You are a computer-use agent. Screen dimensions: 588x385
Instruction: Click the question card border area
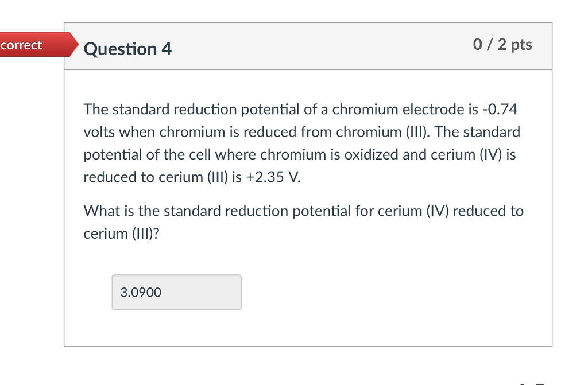coord(64,201)
